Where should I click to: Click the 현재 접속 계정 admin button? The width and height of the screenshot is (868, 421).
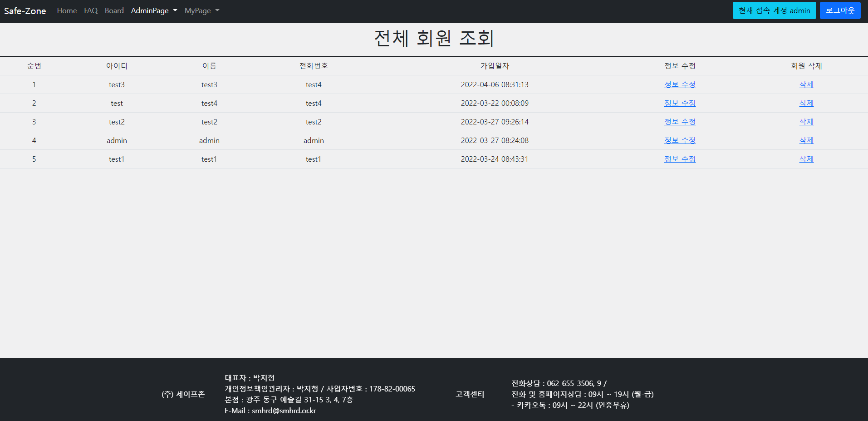click(774, 10)
